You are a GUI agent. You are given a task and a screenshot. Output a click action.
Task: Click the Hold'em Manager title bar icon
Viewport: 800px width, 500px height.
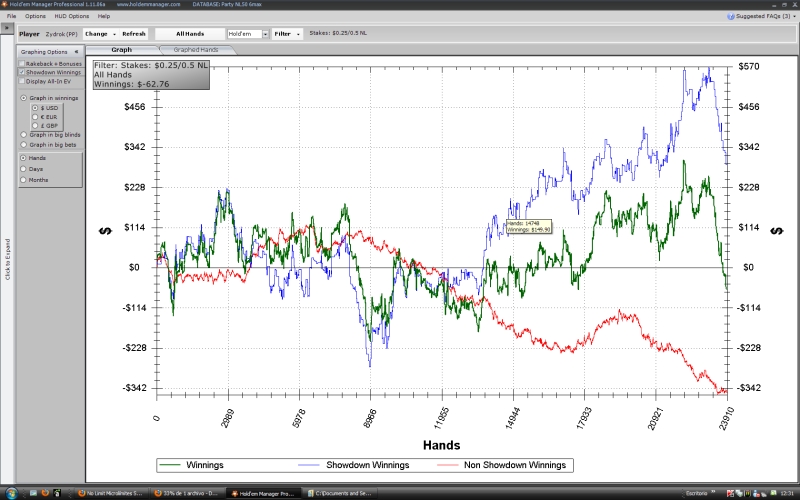6,5
